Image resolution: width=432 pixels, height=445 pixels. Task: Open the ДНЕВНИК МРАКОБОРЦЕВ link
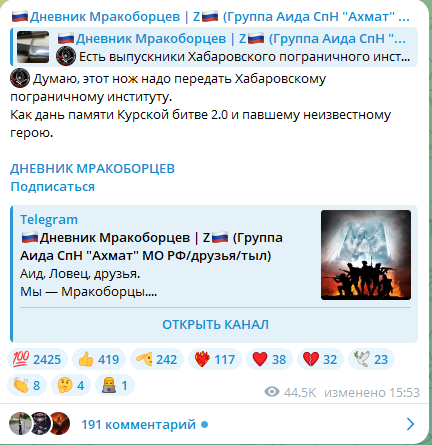coord(92,169)
